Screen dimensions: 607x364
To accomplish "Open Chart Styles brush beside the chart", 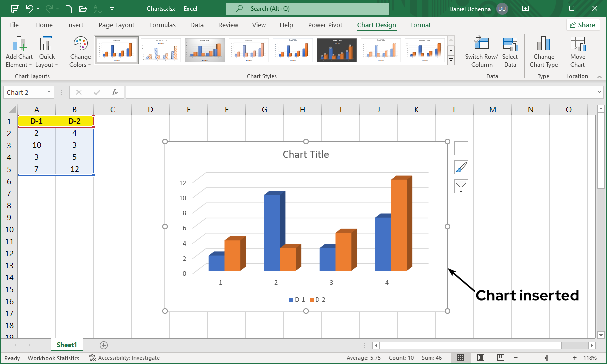I will (461, 167).
